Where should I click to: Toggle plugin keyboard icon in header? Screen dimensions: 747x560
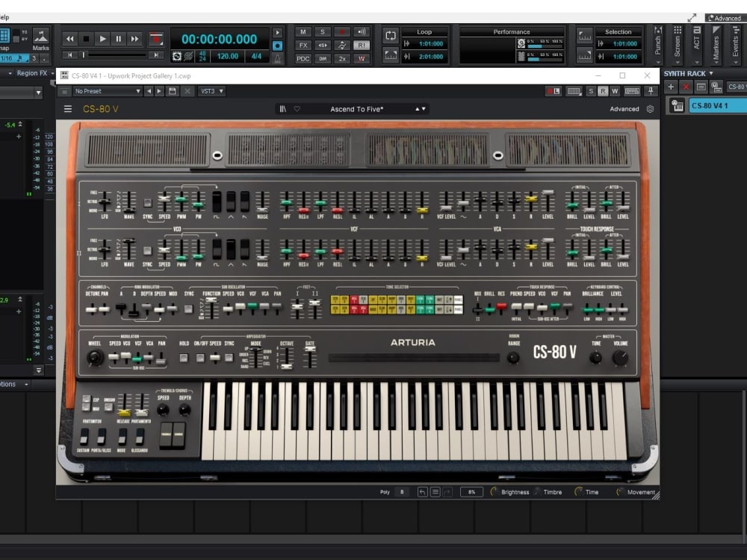coord(632,91)
